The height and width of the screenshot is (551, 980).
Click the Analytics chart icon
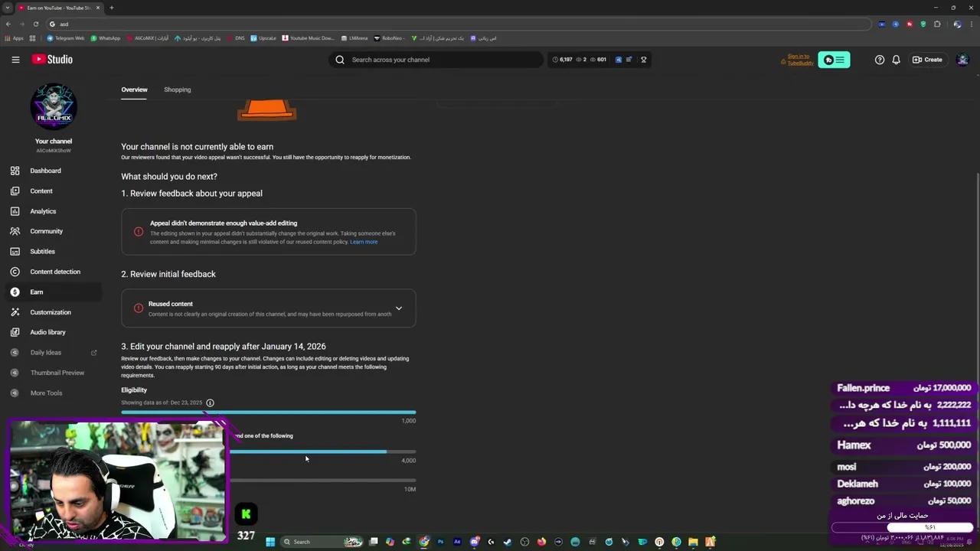(x=15, y=211)
